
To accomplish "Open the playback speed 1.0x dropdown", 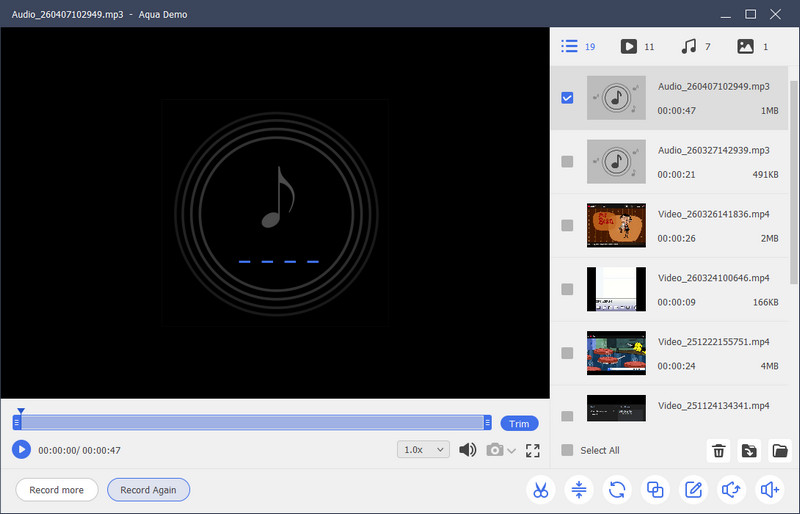I will (x=423, y=450).
